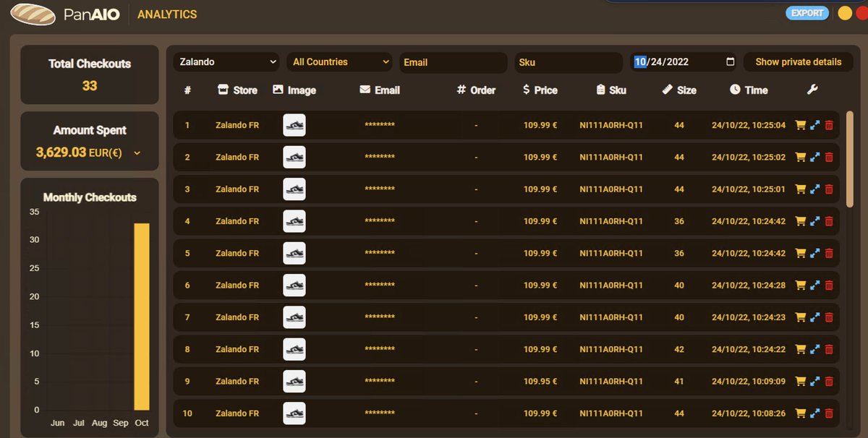Viewport: 868px width, 438px height.
Task: Click the cart icon in row 2
Action: [x=800, y=157]
